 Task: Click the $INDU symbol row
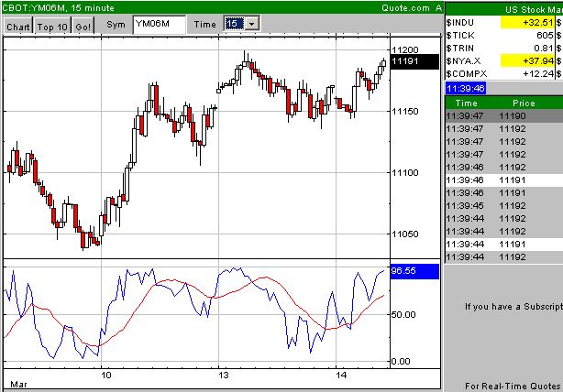point(503,23)
